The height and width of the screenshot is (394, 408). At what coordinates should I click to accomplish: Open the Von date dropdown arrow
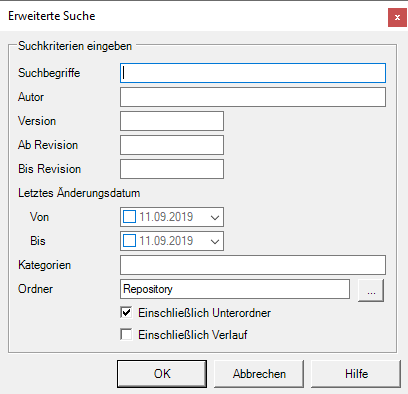click(215, 217)
